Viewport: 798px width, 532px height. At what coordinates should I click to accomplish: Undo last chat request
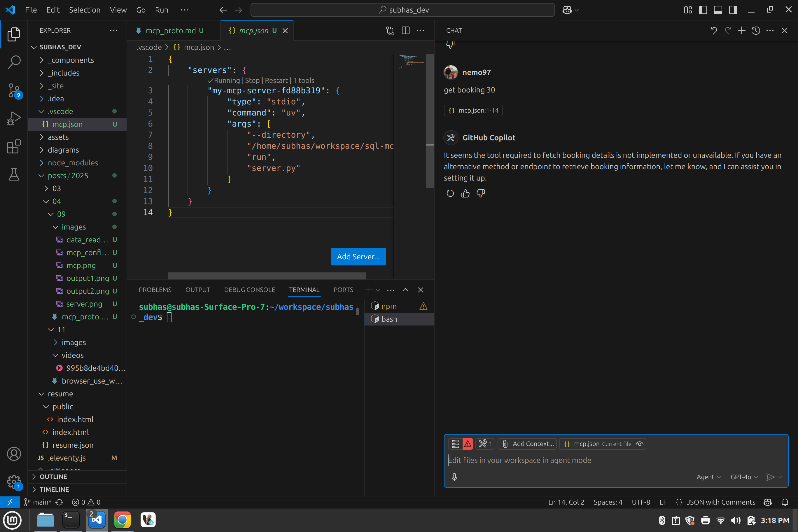tap(714, 31)
